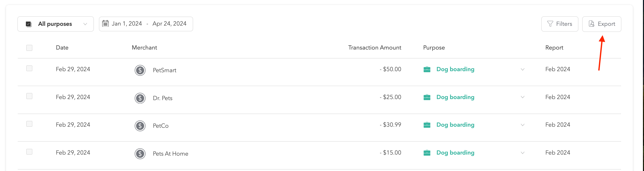Click the dollar icon beside PetCo

click(140, 126)
